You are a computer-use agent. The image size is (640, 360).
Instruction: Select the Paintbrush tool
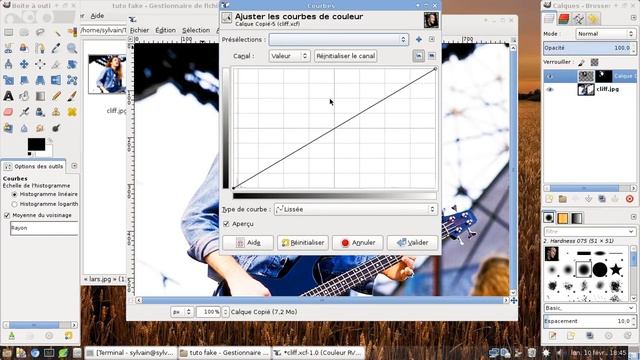tap(72, 96)
